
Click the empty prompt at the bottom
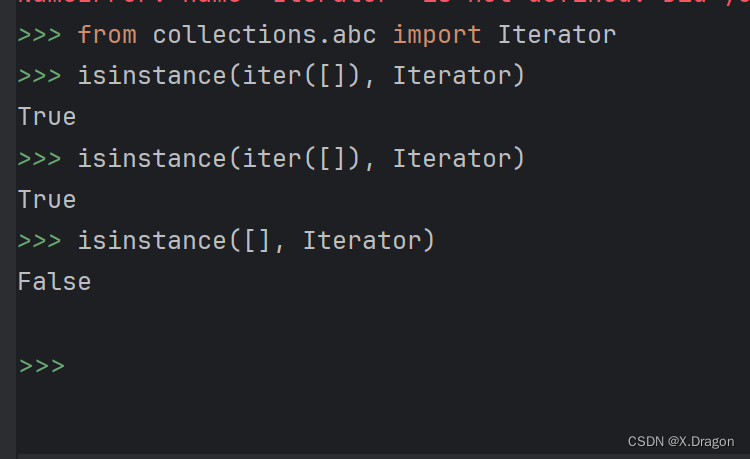point(42,366)
